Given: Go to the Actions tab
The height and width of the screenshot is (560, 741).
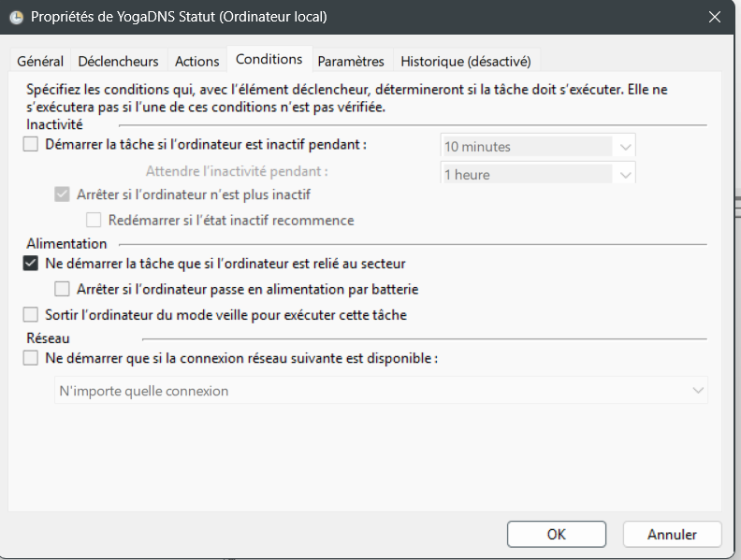Looking at the screenshot, I should tap(196, 61).
